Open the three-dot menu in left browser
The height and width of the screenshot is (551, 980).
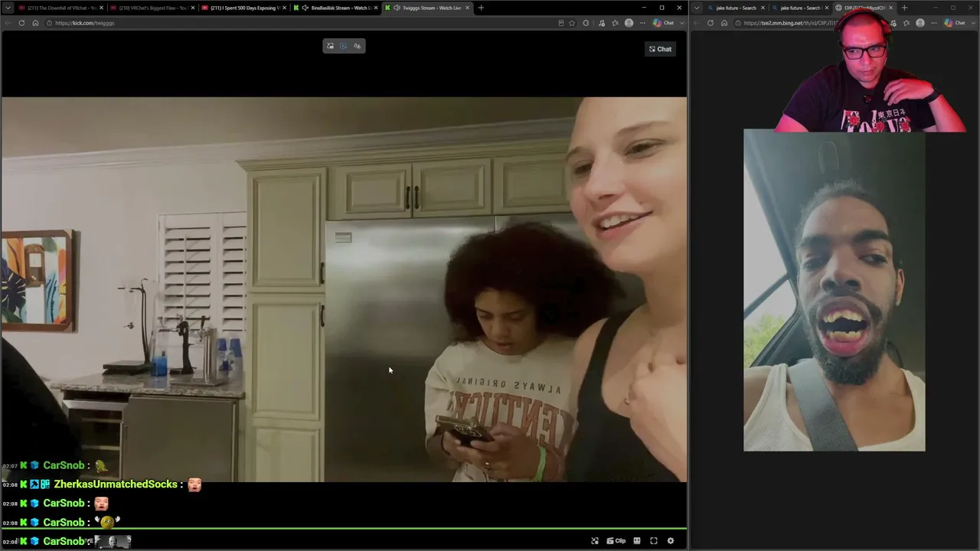click(642, 23)
